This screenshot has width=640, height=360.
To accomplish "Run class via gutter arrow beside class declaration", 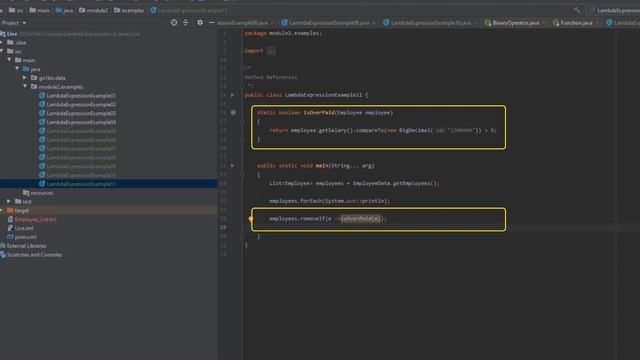I will (x=232, y=95).
